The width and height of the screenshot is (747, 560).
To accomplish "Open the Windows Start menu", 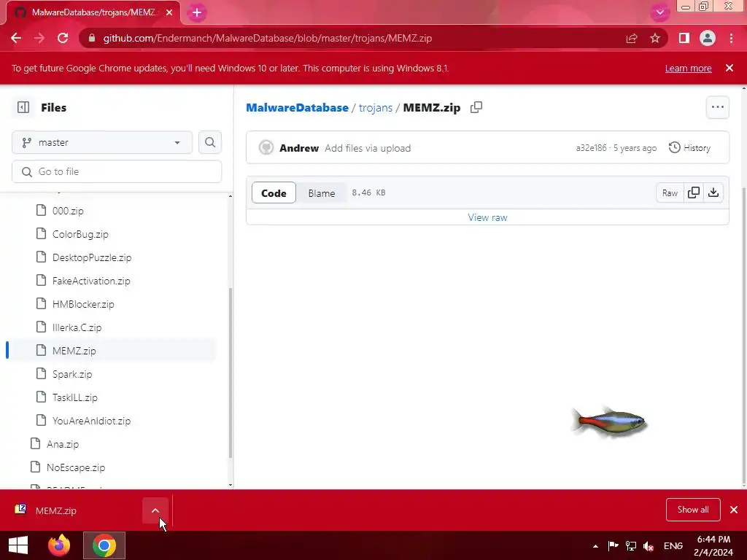I will [18, 545].
